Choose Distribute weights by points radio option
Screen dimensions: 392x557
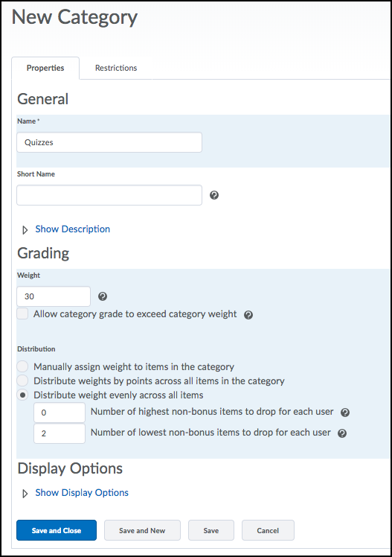[x=22, y=381]
